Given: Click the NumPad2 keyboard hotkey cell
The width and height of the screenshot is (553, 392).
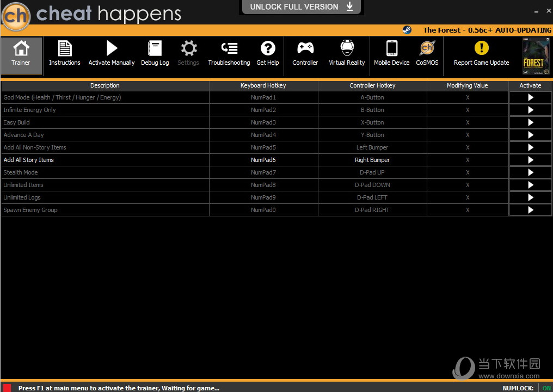Looking at the screenshot, I should coord(263,110).
